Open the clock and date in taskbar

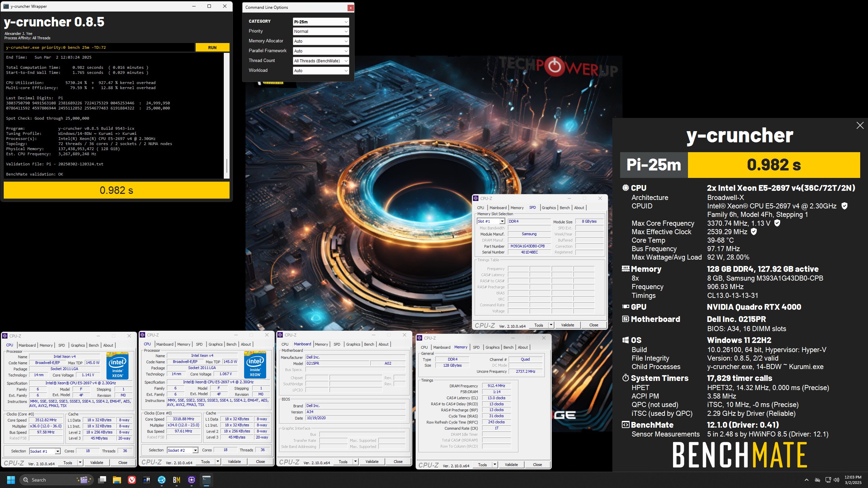coord(853,480)
